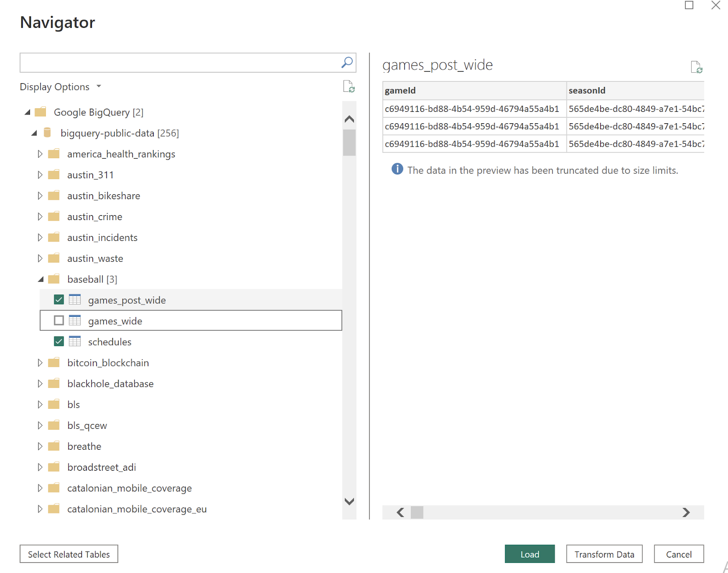This screenshot has width=728, height=573.
Task: Click the bigquery-public-data database icon
Action: [47, 133]
